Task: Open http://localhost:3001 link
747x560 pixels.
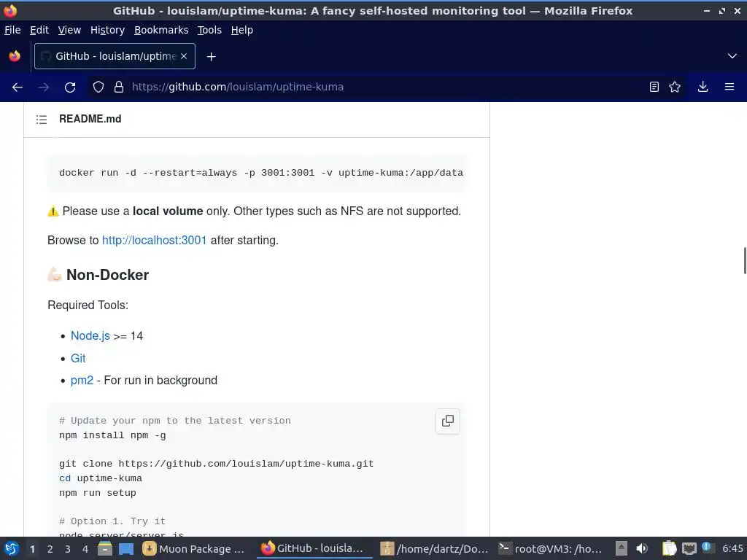Action: coord(155,240)
